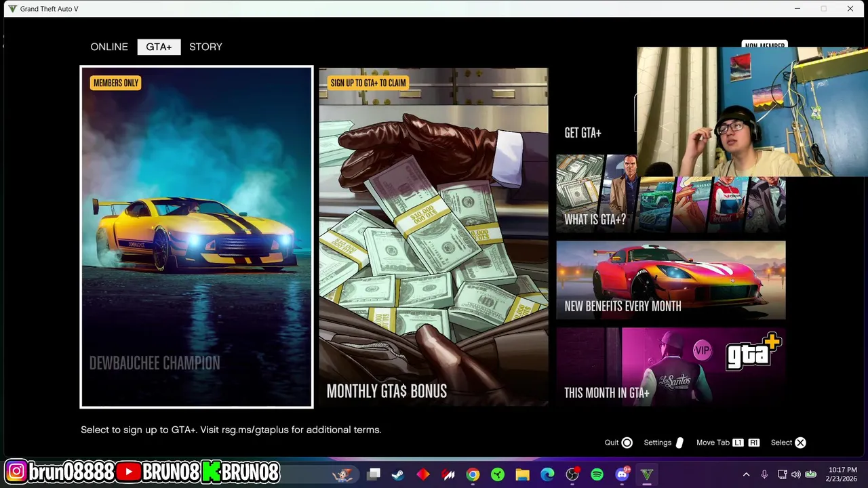Open the Monthly GTA$ Bonus card
The height and width of the screenshot is (488, 868).
pos(433,237)
